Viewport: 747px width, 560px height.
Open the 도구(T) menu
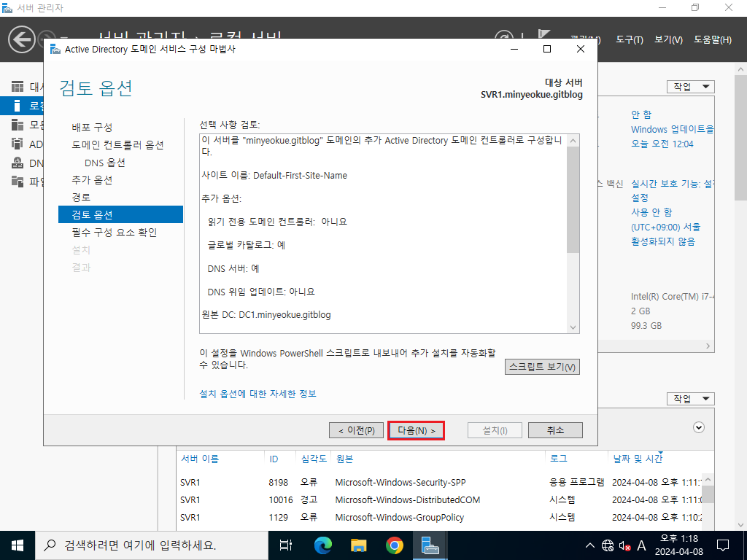coord(629,40)
